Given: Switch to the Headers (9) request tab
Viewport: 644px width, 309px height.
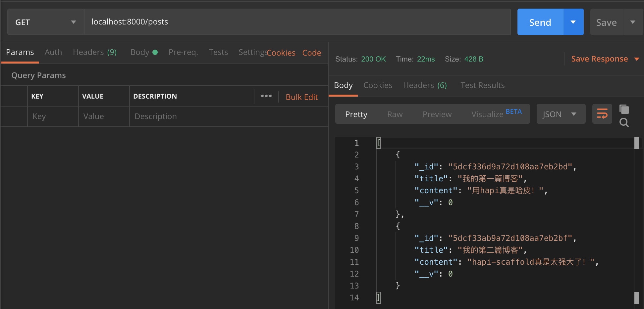Looking at the screenshot, I should pyautogui.click(x=94, y=52).
